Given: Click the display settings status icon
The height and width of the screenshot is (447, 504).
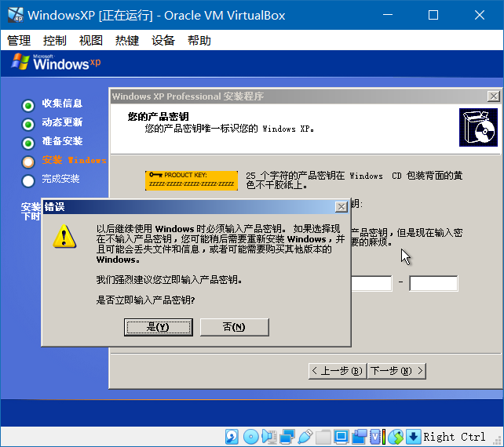Looking at the screenshot, I should 341,437.
